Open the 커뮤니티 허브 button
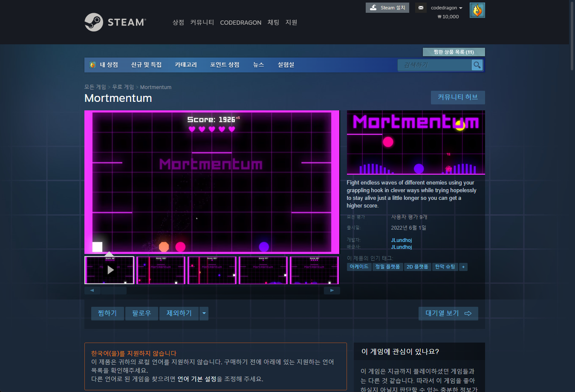The width and height of the screenshot is (575, 392). click(458, 97)
